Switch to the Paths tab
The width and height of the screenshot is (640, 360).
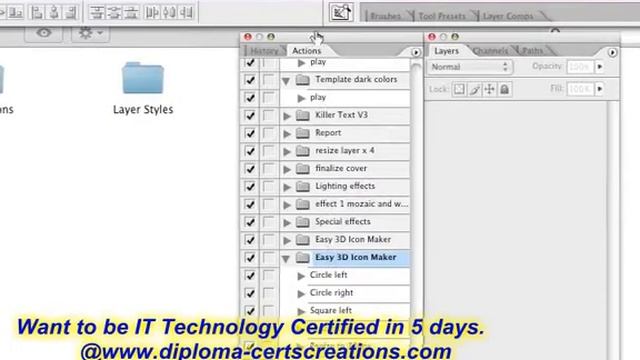[533, 51]
